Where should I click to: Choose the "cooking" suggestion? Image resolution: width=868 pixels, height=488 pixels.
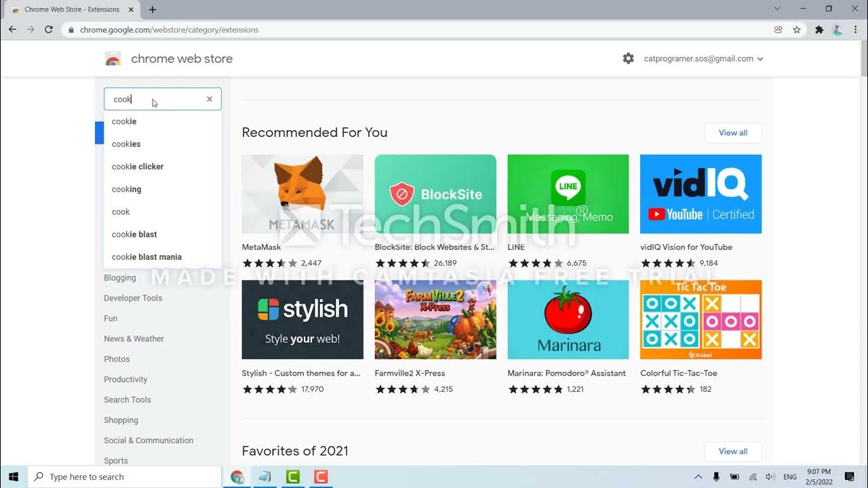(x=163, y=189)
